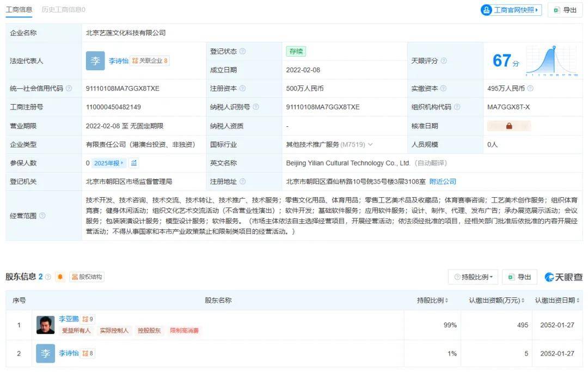588x372 pixels.
Task: Click the photo thumbnail of 李亚鹏
Action: (45, 325)
